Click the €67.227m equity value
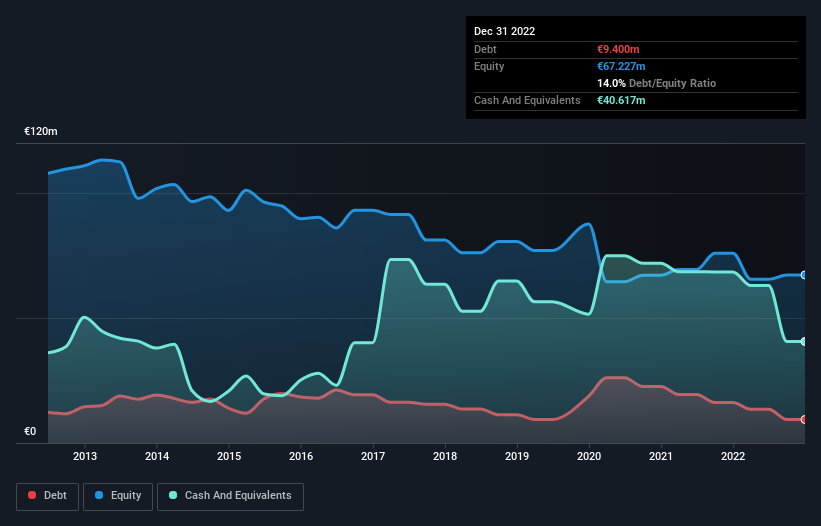This screenshot has width=821, height=526. 621,66
